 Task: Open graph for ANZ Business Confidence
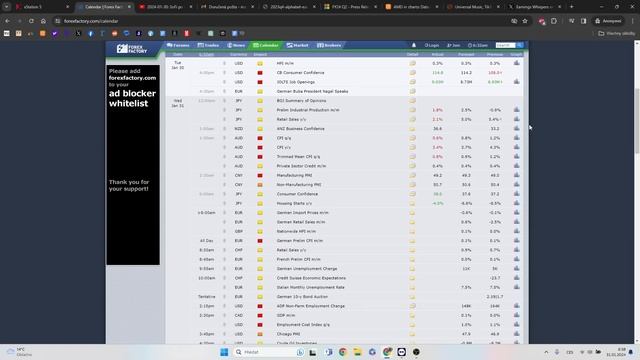[517, 129]
